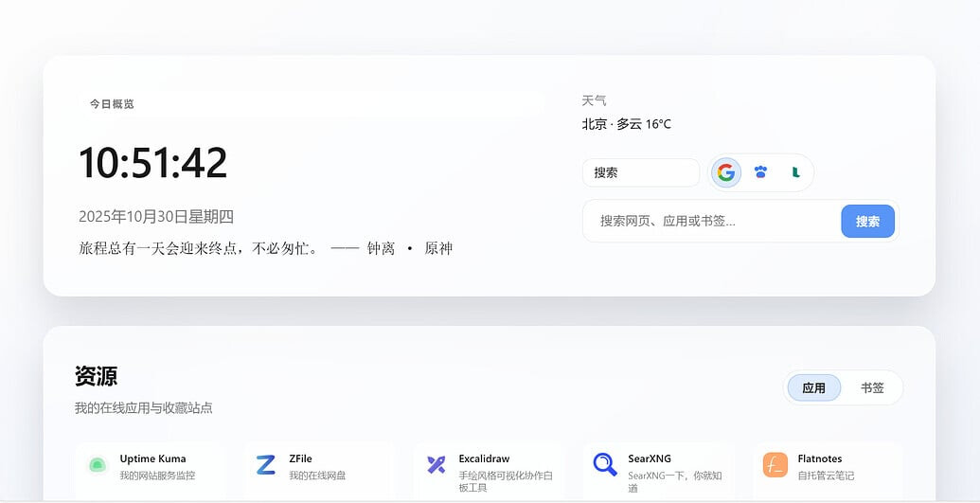Open the Uptime Kuma title link
The height and width of the screenshot is (503, 980).
[x=152, y=458]
